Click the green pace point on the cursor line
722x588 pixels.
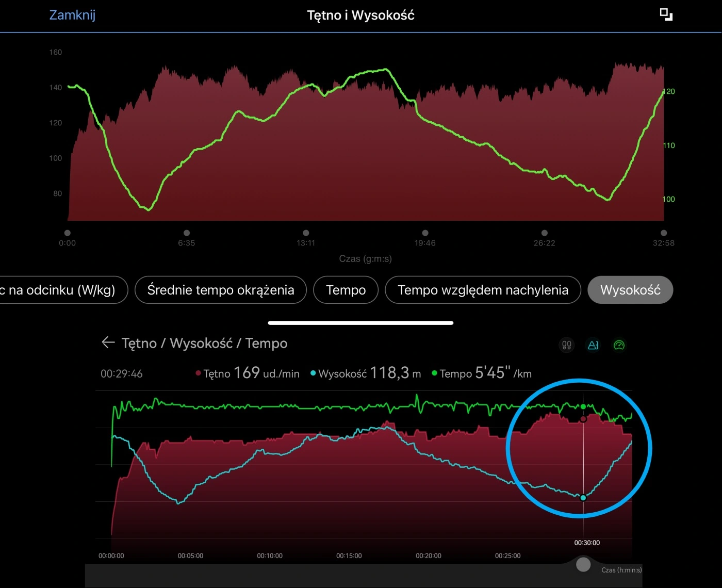pos(583,407)
